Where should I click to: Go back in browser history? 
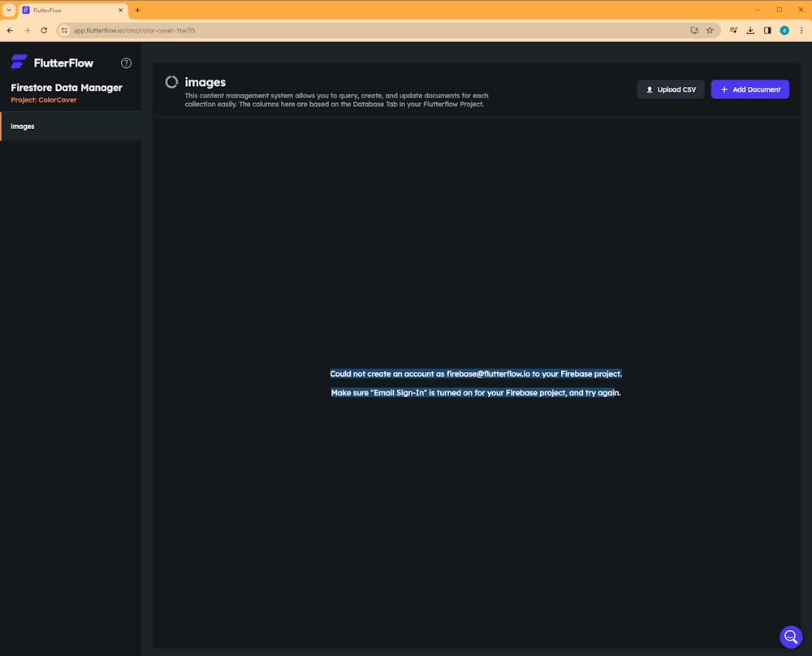click(x=11, y=31)
